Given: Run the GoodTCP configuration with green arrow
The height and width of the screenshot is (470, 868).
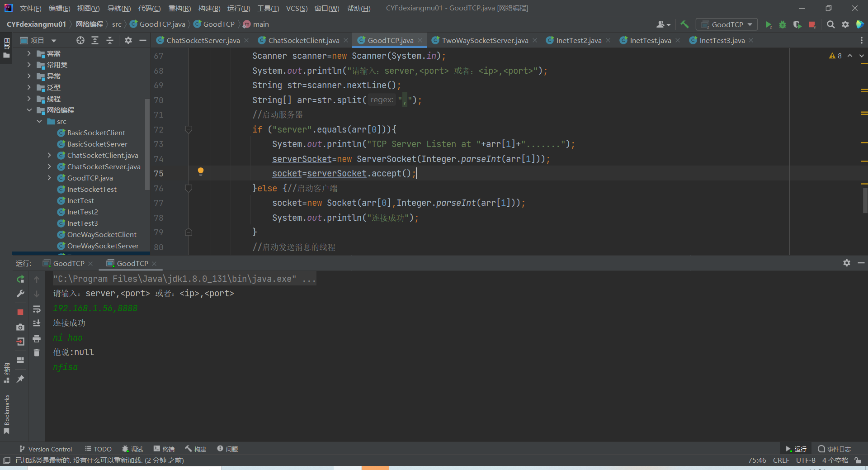Looking at the screenshot, I should point(768,24).
